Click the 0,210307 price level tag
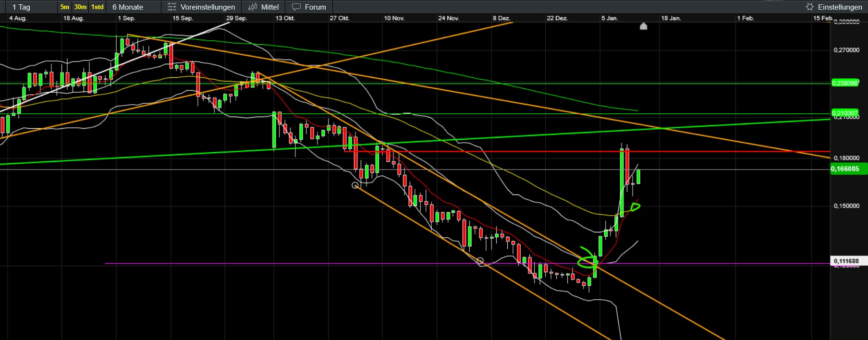The width and height of the screenshot is (868, 340). [x=844, y=113]
